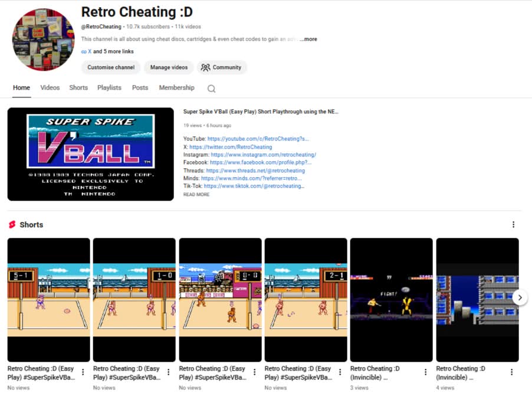Open the YouTube link in the description
The height and width of the screenshot is (396, 532).
(x=258, y=139)
